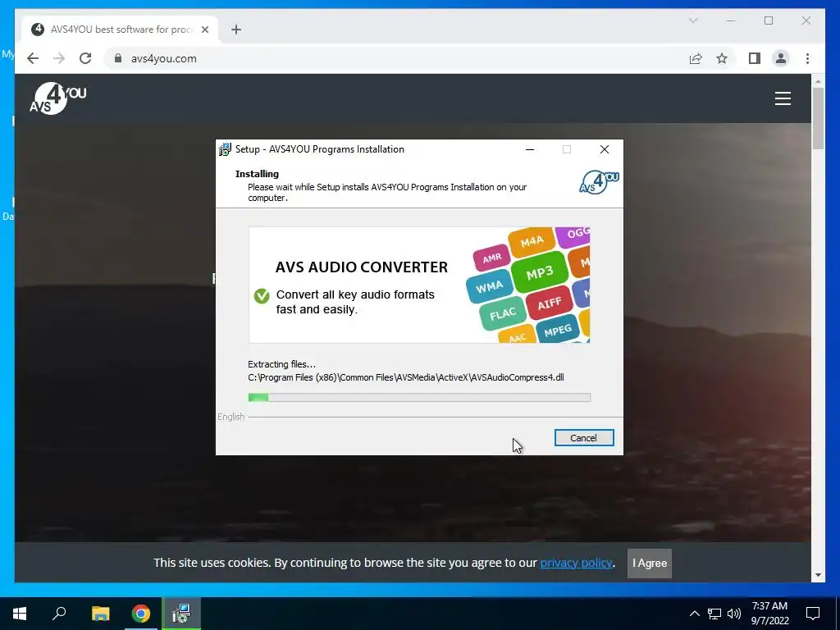This screenshot has height=630, width=840.
Task: Click the extracting file path text
Action: pyautogui.click(x=405, y=377)
